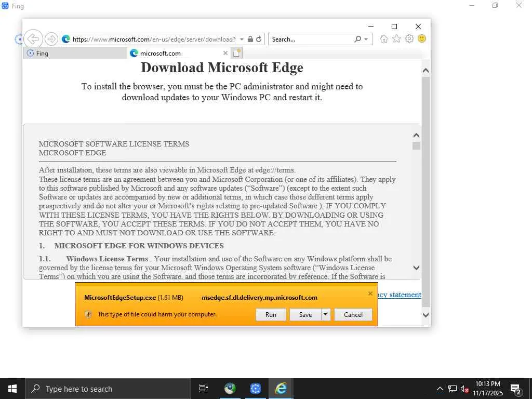Click the browser Search... field
532x399 pixels.
[311, 39]
